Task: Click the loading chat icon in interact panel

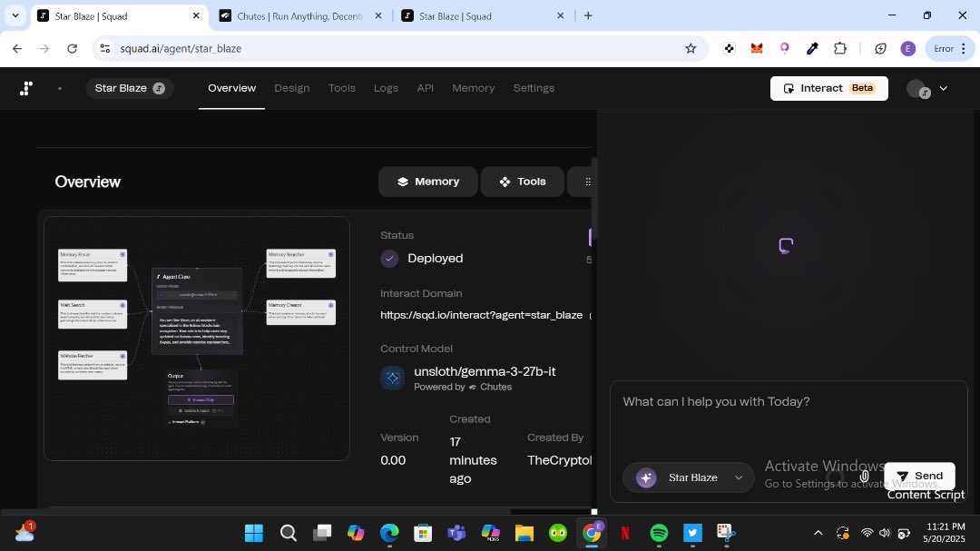Action: 786,245
